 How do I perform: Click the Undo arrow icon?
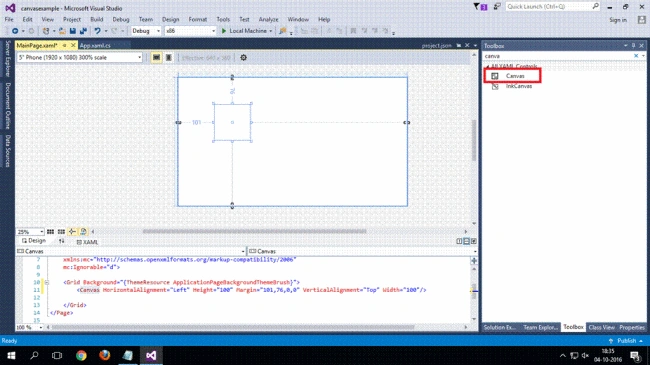click(97, 31)
